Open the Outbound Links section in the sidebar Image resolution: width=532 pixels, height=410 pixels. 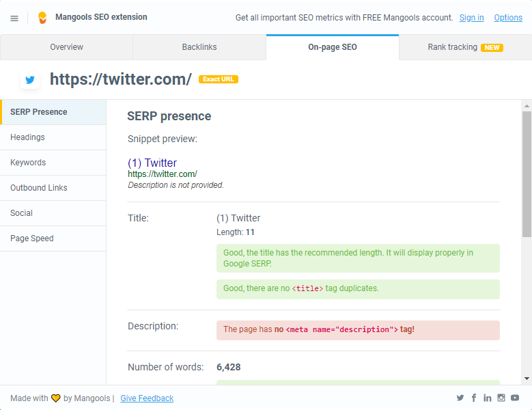coord(53,188)
